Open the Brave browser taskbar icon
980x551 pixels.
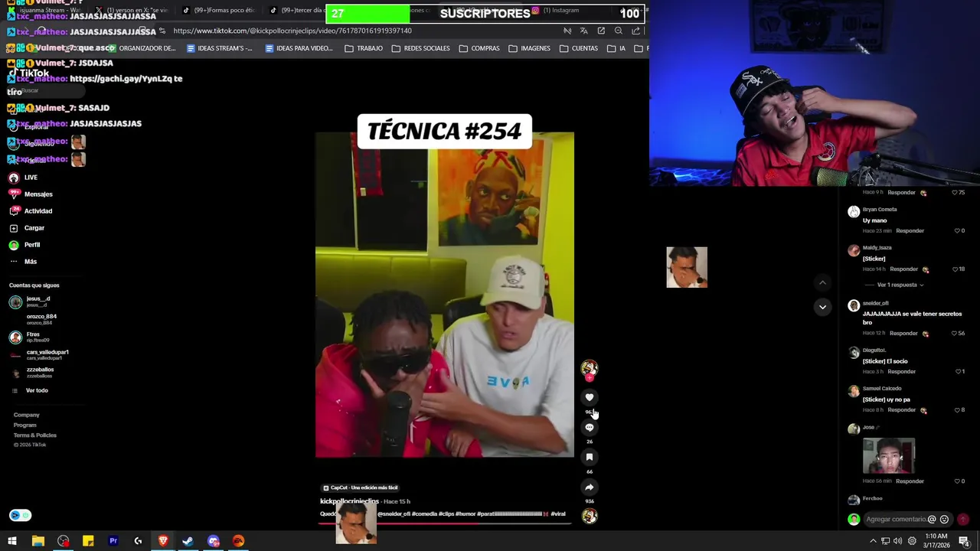[x=163, y=541]
